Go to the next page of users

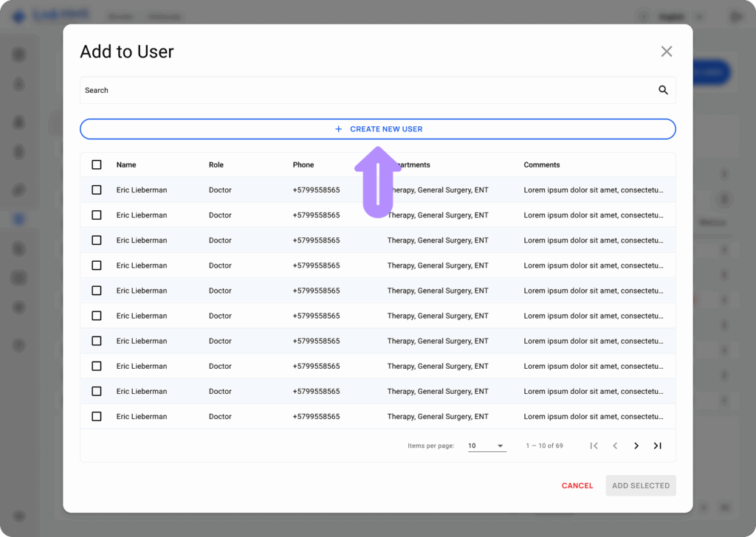point(636,446)
